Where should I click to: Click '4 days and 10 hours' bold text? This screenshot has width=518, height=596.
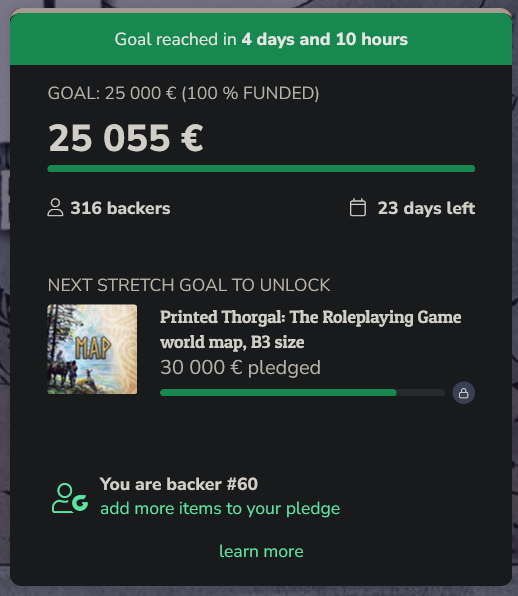click(325, 39)
